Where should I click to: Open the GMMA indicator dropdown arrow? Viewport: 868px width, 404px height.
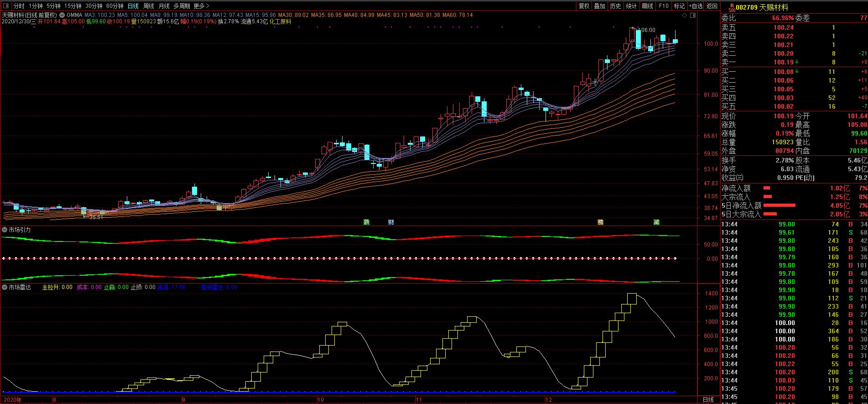click(62, 15)
